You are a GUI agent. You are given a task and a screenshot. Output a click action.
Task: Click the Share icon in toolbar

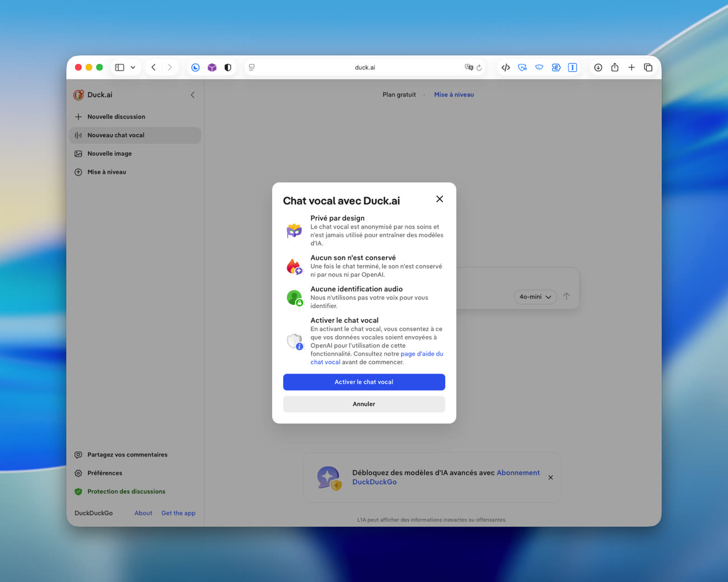pos(615,67)
